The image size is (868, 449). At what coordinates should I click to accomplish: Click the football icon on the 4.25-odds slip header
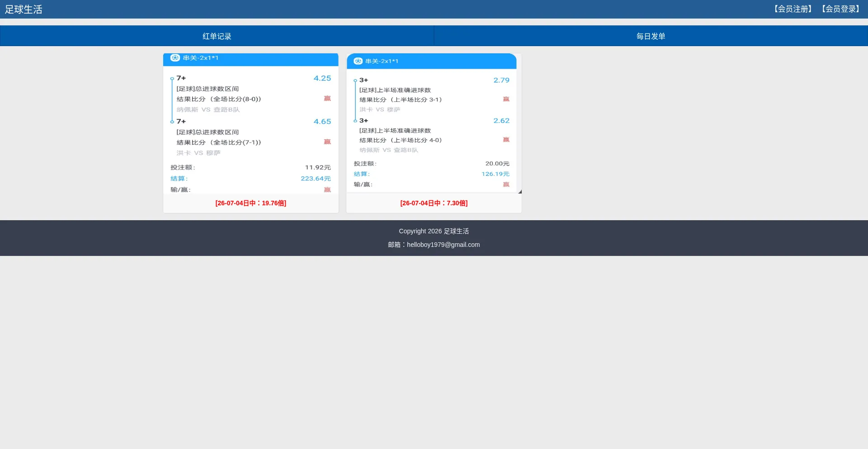coord(175,58)
